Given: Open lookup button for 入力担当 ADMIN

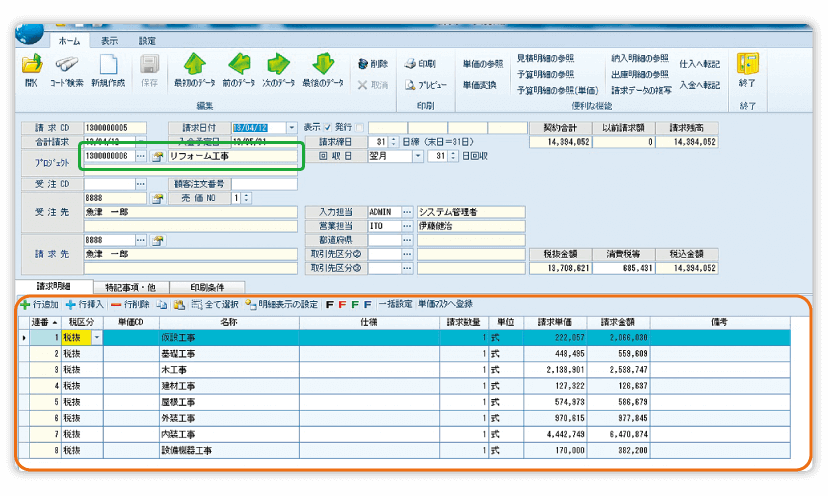Looking at the screenshot, I should click(x=407, y=212).
